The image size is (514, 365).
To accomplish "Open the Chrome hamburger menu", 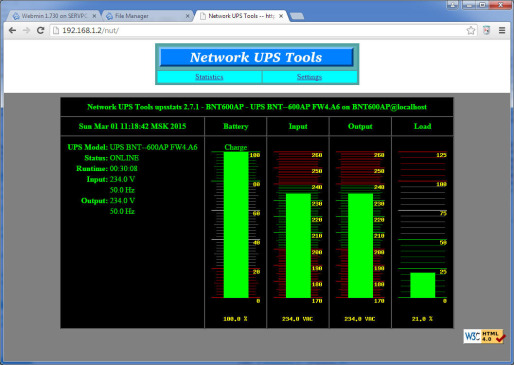I will pyautogui.click(x=502, y=30).
